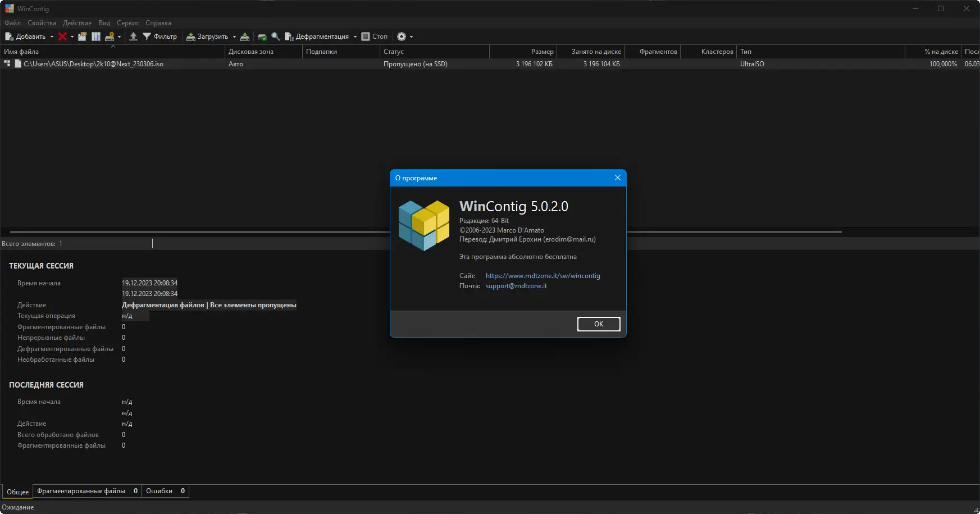Click the Дефрагментация toolbar button
The width and height of the screenshot is (980, 514).
(x=317, y=37)
